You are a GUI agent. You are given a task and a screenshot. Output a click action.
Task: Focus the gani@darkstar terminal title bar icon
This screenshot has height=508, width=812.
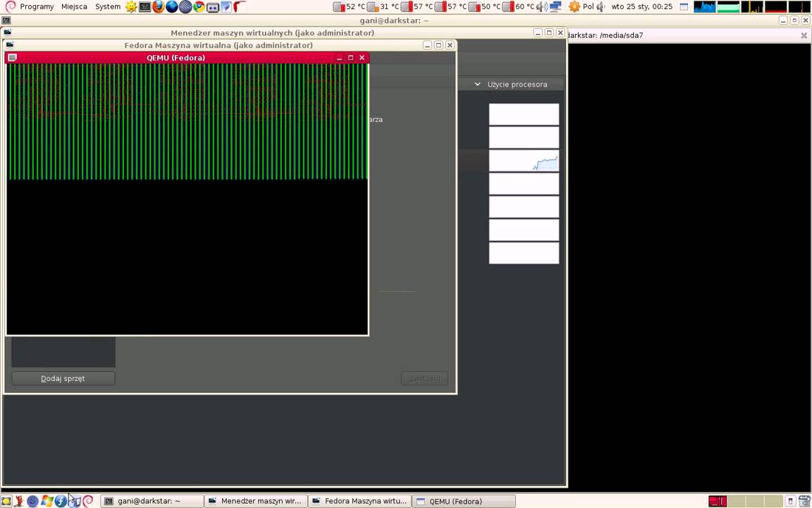pos(6,20)
